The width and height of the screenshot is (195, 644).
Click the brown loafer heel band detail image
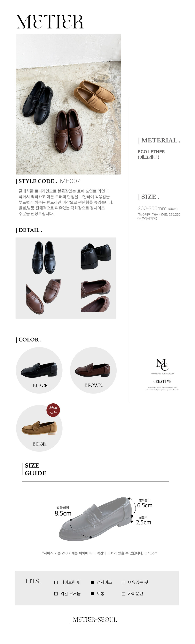96,296
